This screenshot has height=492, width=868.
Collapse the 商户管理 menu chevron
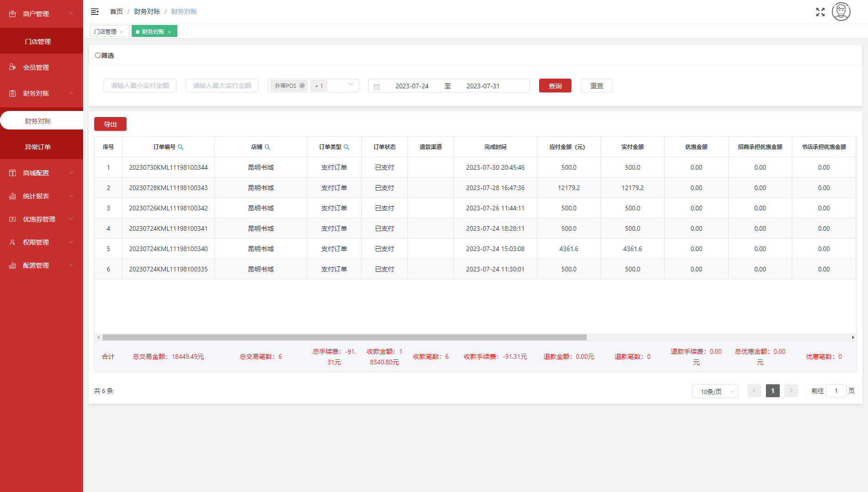coord(71,13)
